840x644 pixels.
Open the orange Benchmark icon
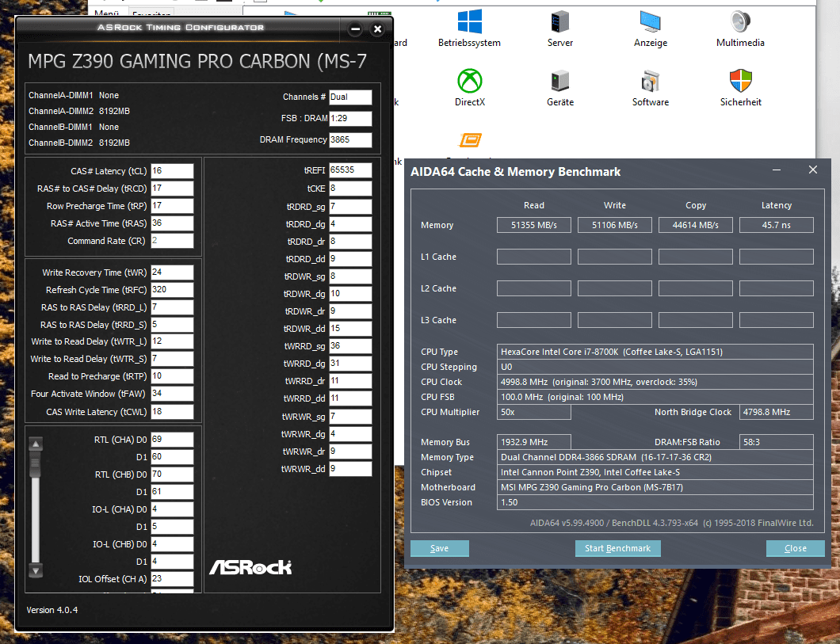(471, 140)
